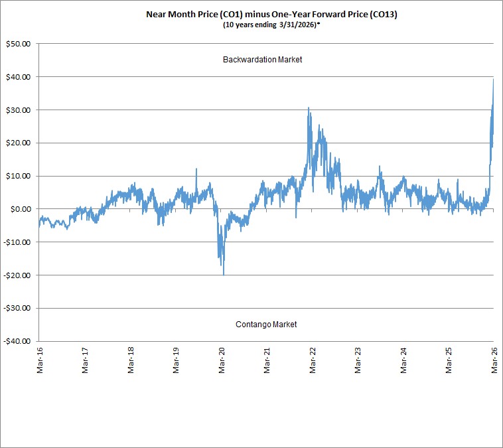Click the $50.00 y-axis label

tap(19, 44)
